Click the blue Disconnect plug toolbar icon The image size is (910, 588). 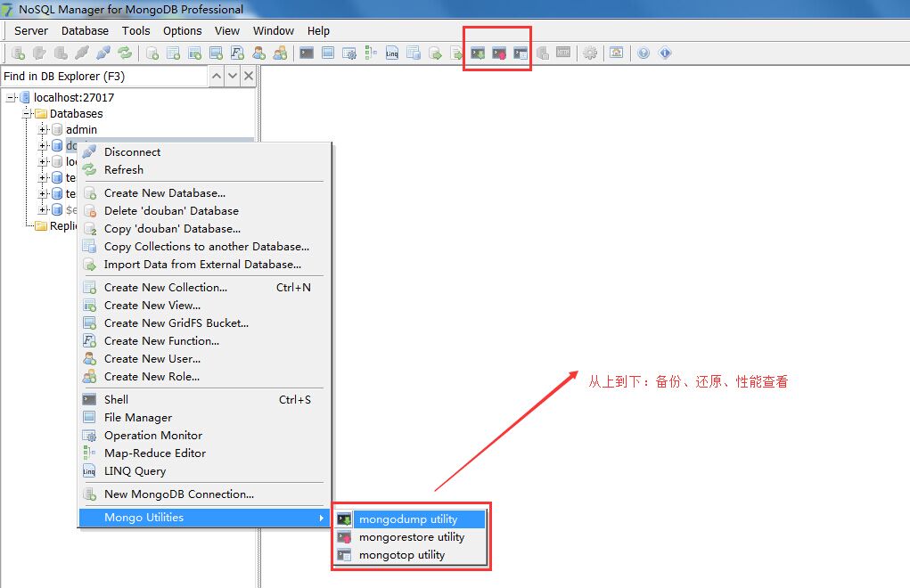click(103, 53)
